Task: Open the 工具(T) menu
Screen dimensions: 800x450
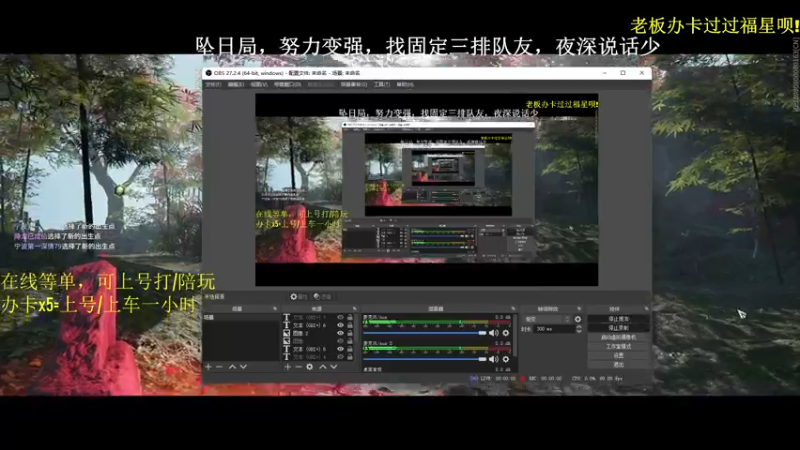Action: click(x=382, y=84)
